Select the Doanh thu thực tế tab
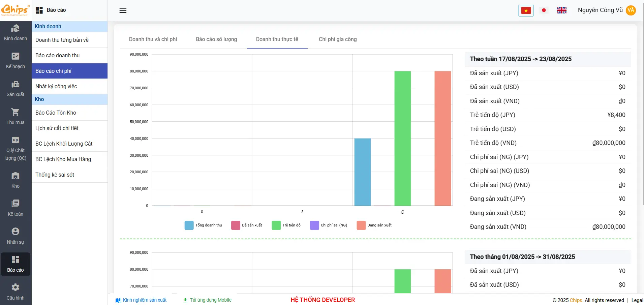 pos(277,39)
